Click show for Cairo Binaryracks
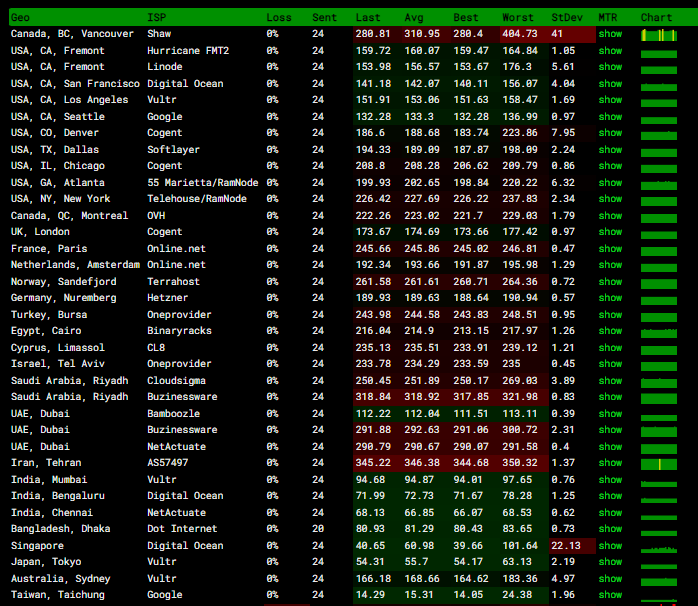Screen dimensions: 698x606 tap(610, 330)
